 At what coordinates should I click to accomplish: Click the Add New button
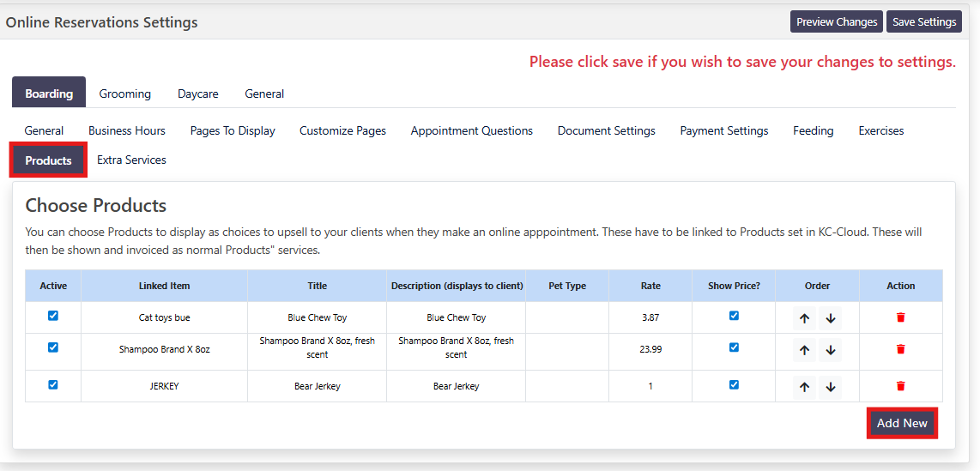click(x=902, y=423)
